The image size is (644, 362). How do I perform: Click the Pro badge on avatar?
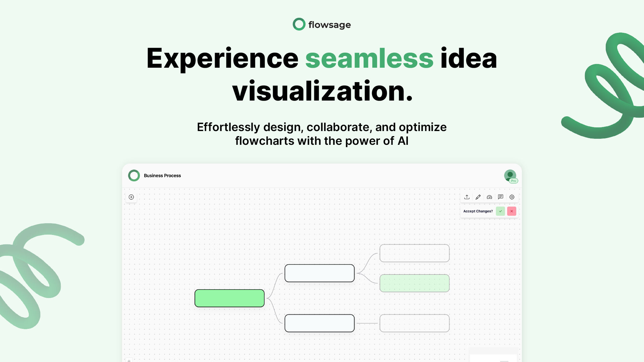tap(514, 181)
